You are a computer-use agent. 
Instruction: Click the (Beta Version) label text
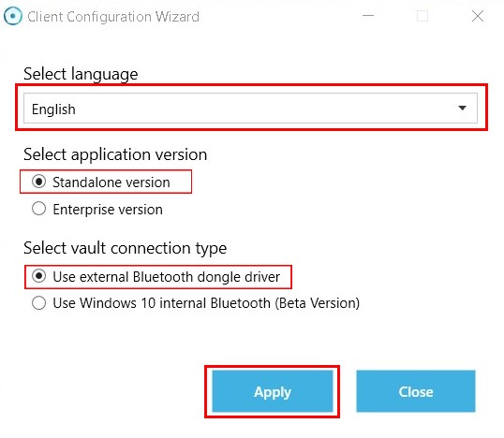point(318,303)
